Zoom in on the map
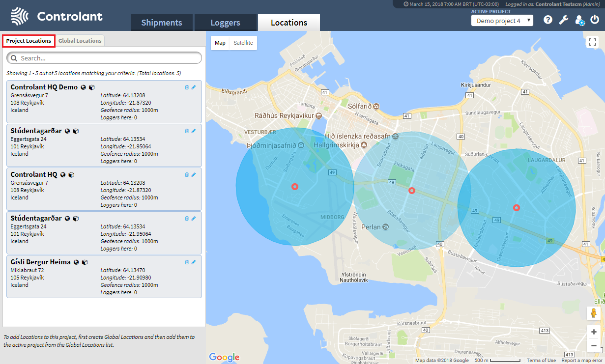The image size is (605, 364). click(x=594, y=332)
